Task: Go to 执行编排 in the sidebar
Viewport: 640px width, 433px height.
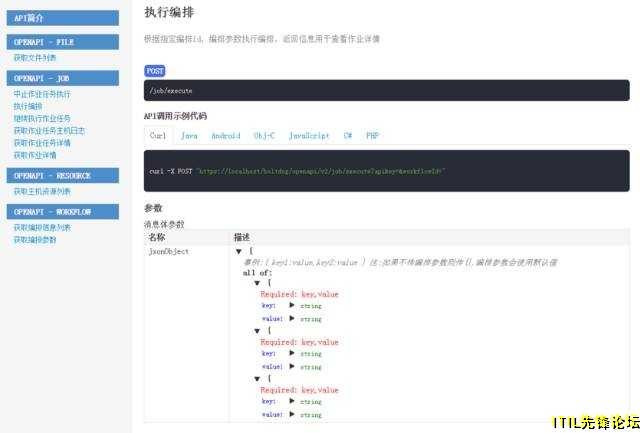Action: tap(28, 107)
